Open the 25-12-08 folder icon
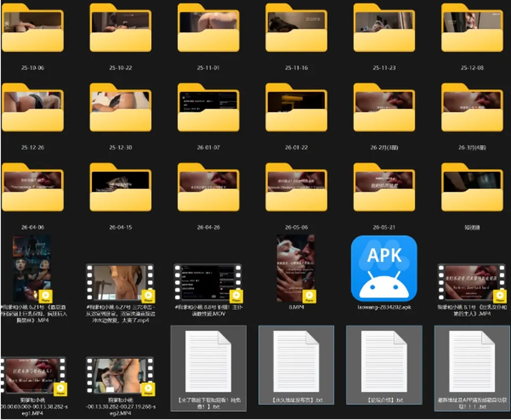Screen dimensions: 511x420 pos(472,28)
